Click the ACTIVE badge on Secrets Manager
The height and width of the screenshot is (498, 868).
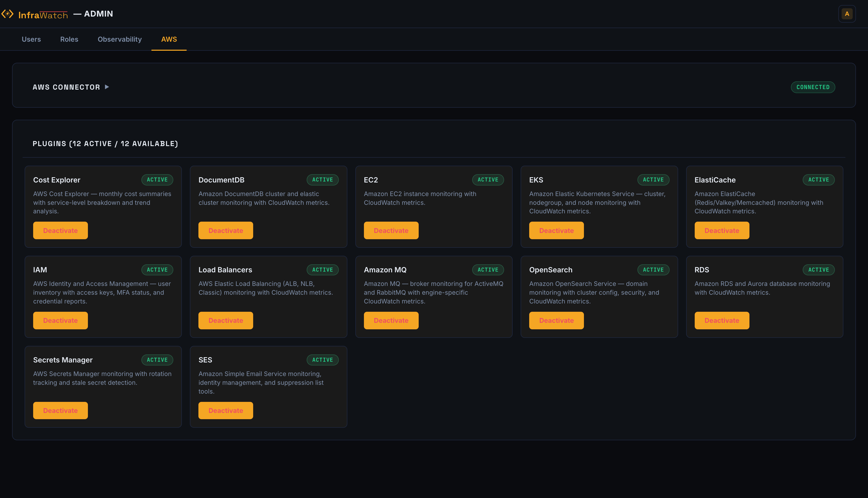(x=157, y=359)
